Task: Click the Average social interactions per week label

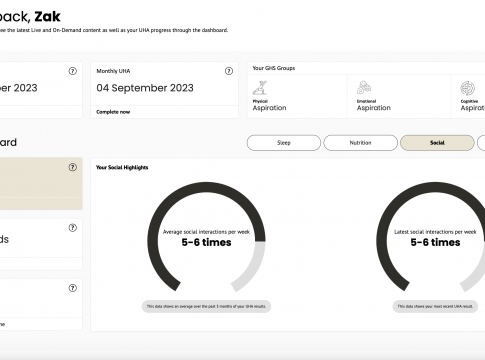Action: [x=206, y=232]
